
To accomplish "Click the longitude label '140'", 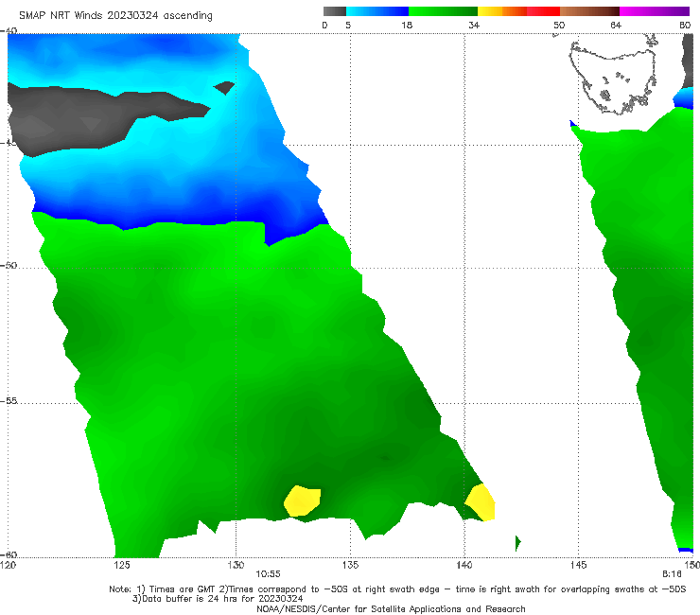I will [464, 566].
